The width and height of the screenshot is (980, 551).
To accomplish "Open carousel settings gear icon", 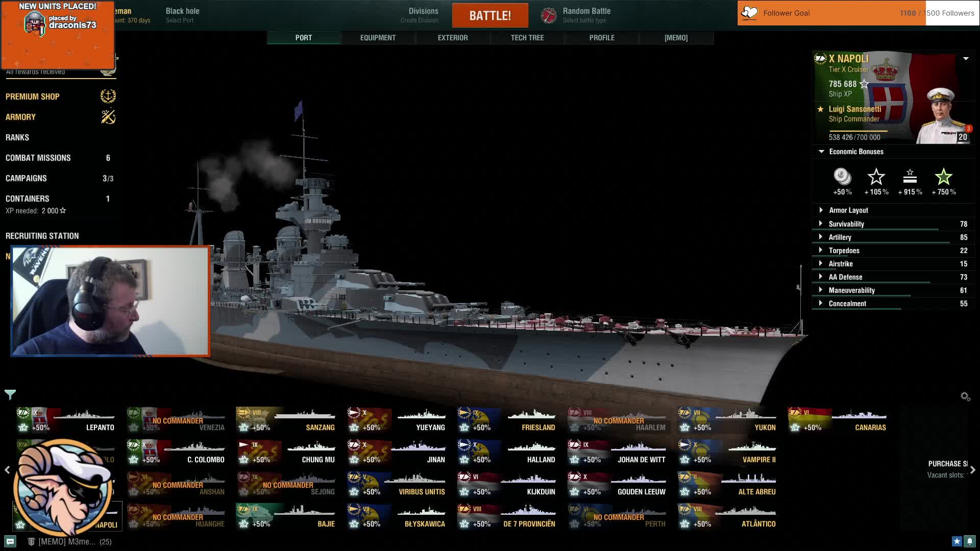I will pos(965,396).
